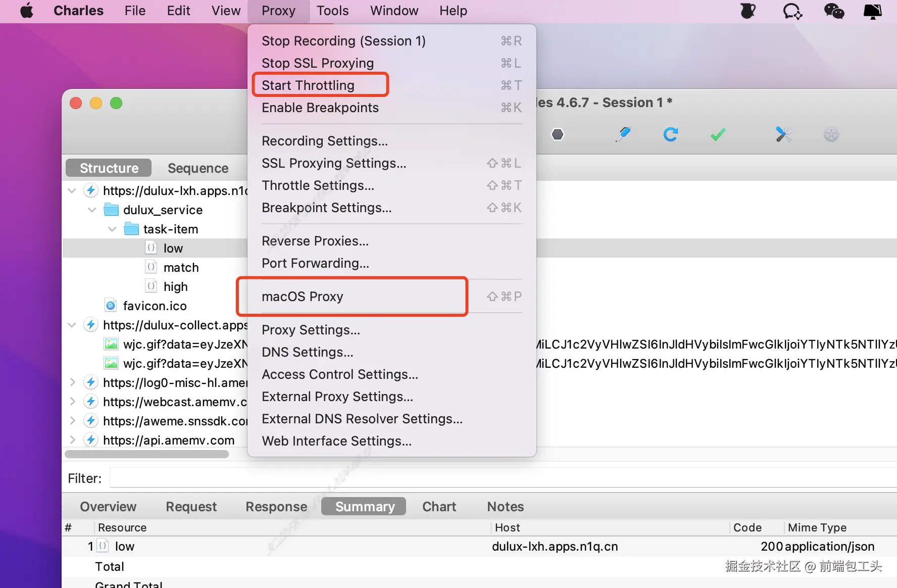The width and height of the screenshot is (897, 588).
Task: Collapse the dulux-collect.apps host node
Action: (x=72, y=325)
